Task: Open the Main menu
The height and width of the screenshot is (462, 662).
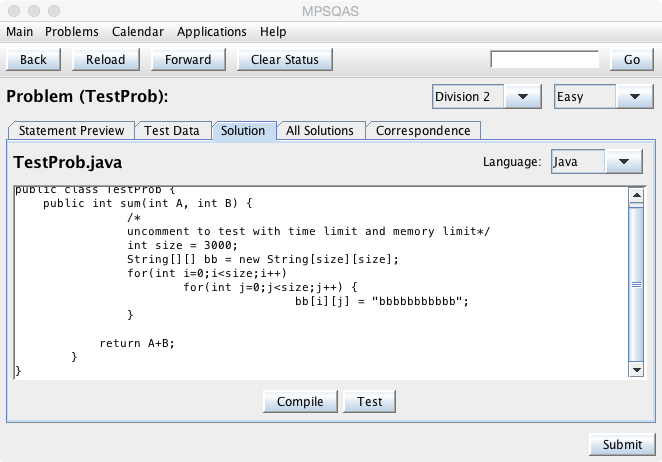Action: point(20,32)
